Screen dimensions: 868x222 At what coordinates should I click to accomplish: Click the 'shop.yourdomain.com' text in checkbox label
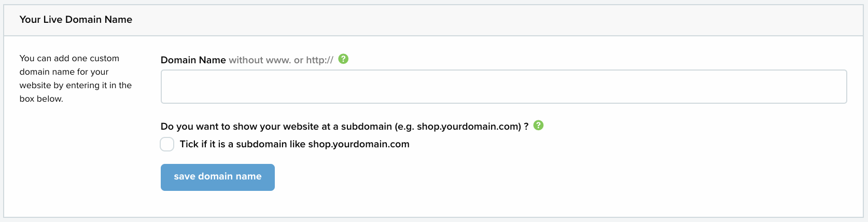tap(359, 144)
